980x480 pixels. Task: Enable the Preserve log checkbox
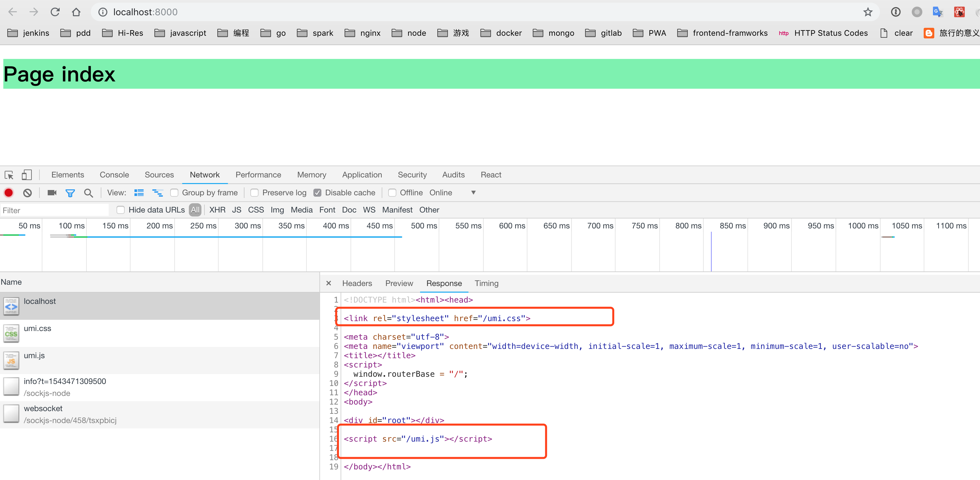(x=254, y=193)
